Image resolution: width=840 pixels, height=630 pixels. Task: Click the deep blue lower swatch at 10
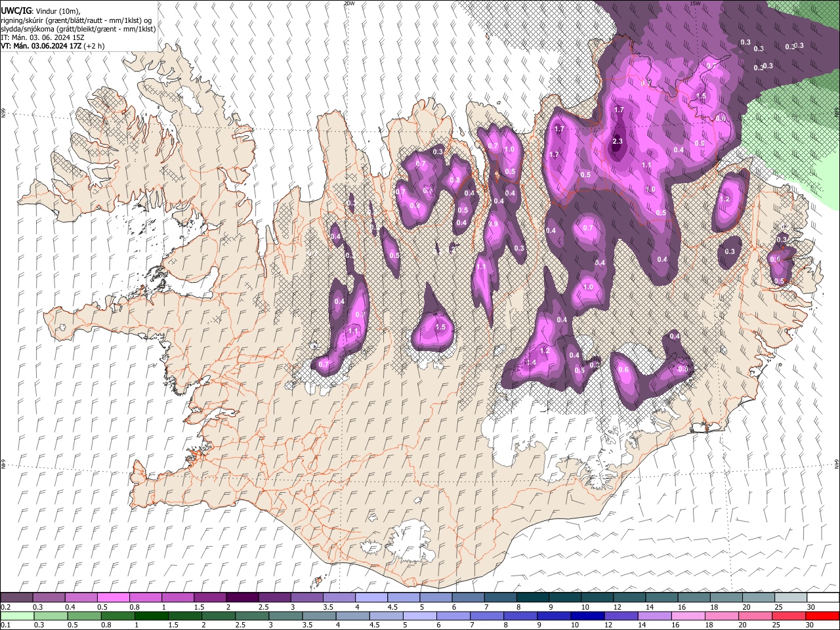[x=587, y=616]
